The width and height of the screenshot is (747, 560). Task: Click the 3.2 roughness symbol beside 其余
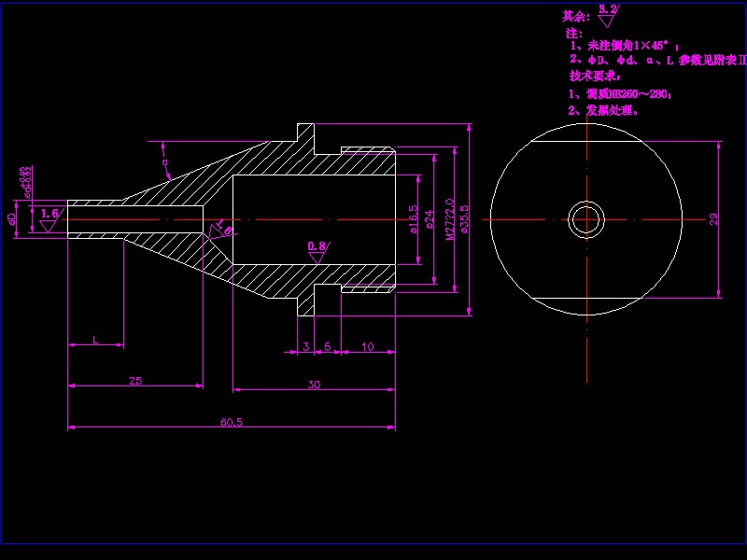point(608,11)
